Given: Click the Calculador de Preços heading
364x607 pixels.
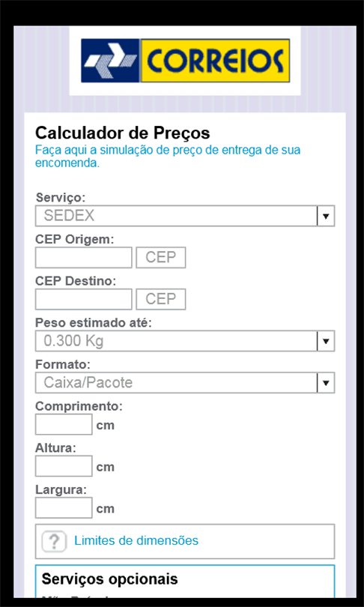Looking at the screenshot, I should click(x=123, y=133).
